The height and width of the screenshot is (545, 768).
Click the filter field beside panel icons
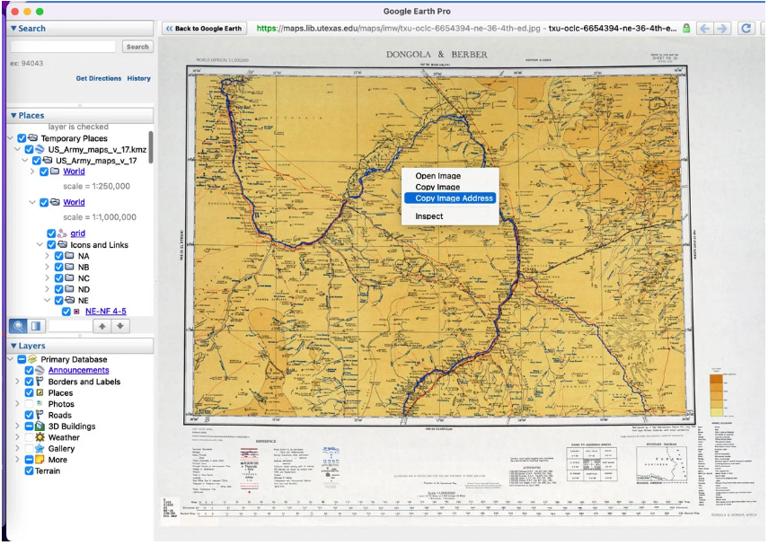click(70, 326)
